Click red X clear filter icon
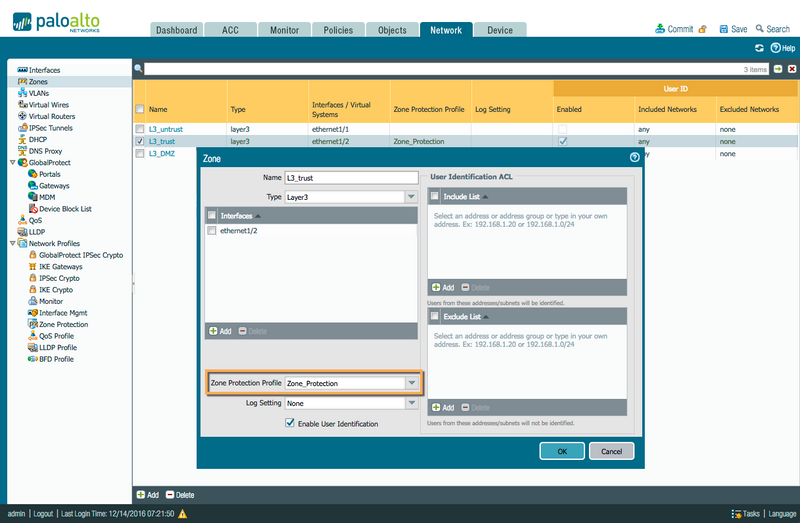Image resolution: width=800 pixels, height=523 pixels. coord(792,69)
